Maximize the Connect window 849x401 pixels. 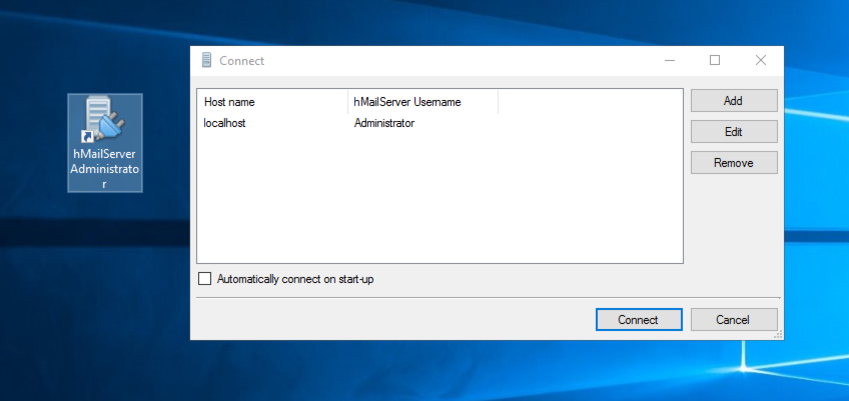(715, 61)
